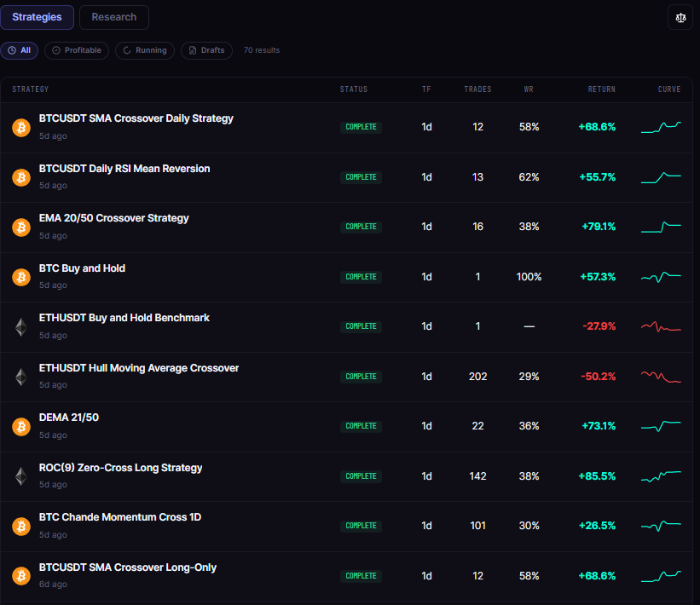Click the +26.5% return value
The image size is (700, 605).
pos(597,526)
